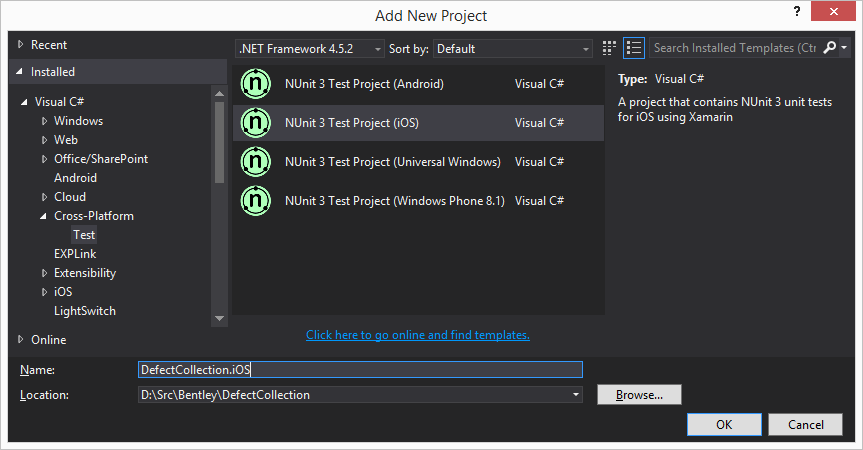Click the Browse... button

[639, 394]
